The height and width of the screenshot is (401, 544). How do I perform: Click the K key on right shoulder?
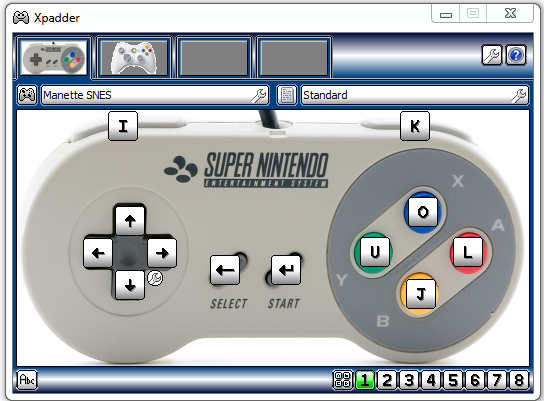[415, 126]
